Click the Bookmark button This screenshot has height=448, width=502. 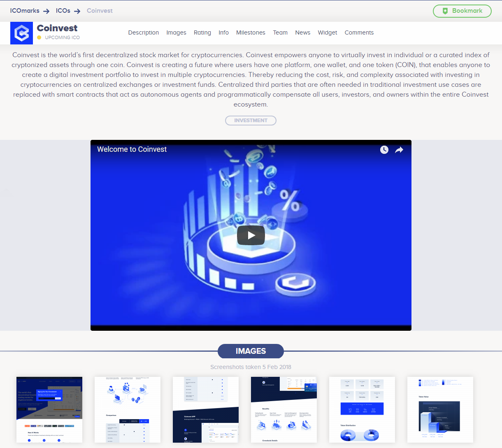(x=462, y=11)
